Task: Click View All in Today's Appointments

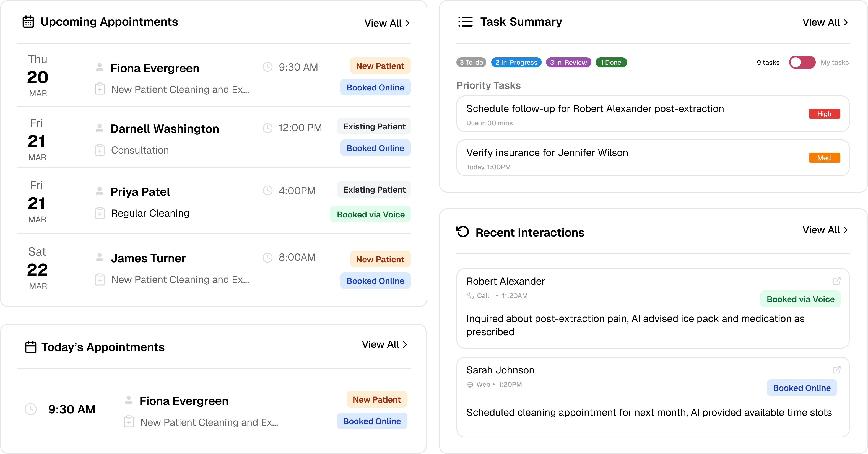Action: click(384, 344)
